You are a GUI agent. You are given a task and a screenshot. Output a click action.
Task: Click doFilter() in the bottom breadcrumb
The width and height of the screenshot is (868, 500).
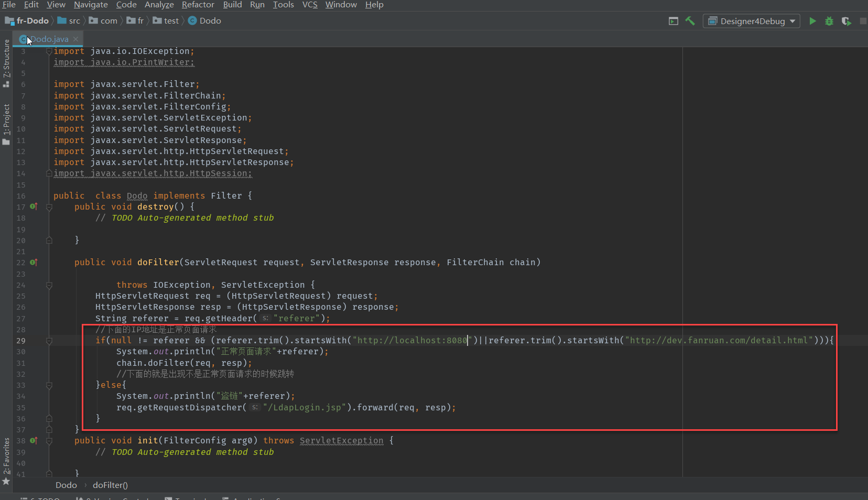coord(110,485)
